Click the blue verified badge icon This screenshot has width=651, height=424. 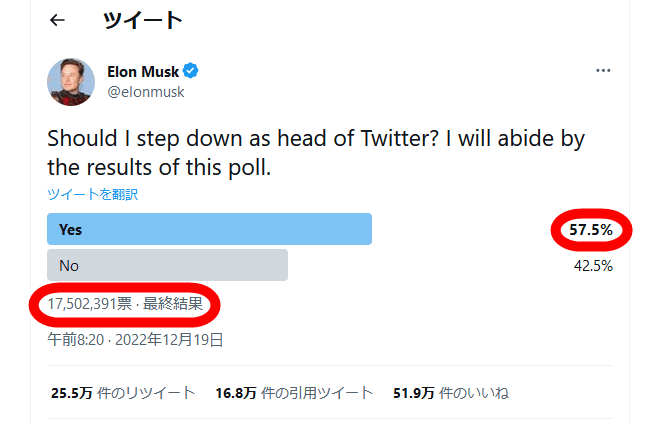pyautogui.click(x=191, y=71)
